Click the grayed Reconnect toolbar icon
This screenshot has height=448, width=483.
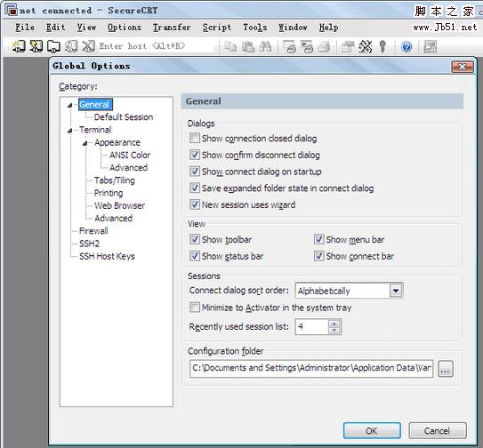[x=71, y=46]
